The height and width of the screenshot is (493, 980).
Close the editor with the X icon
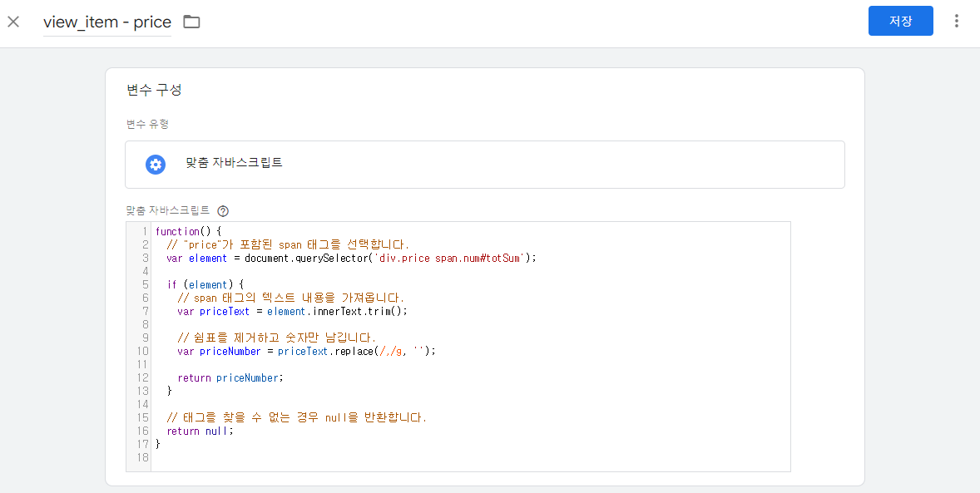point(13,22)
